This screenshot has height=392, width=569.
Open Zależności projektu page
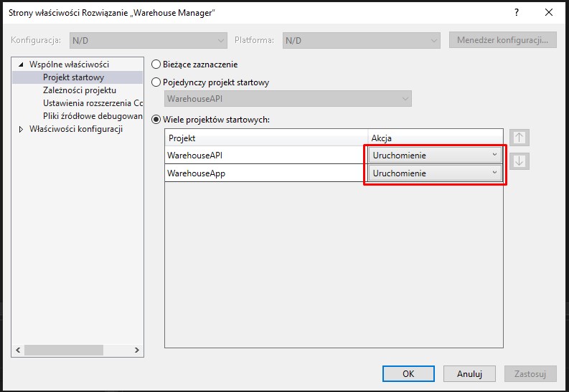click(x=80, y=90)
